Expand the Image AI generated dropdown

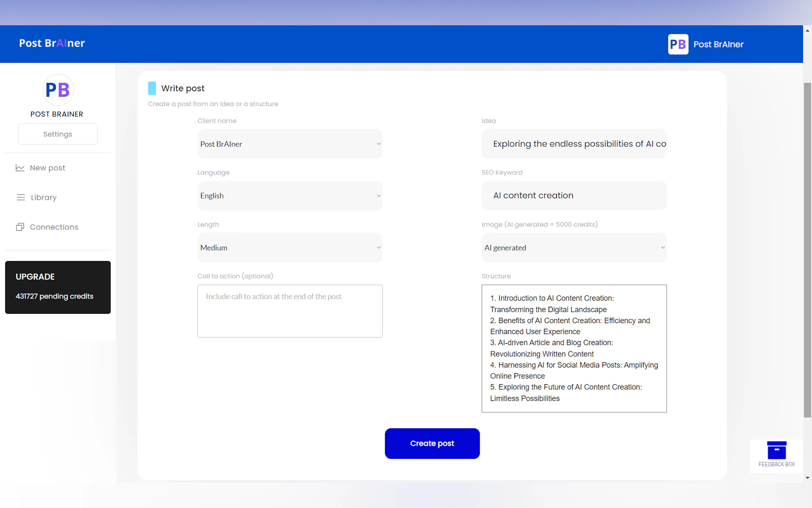(x=574, y=248)
